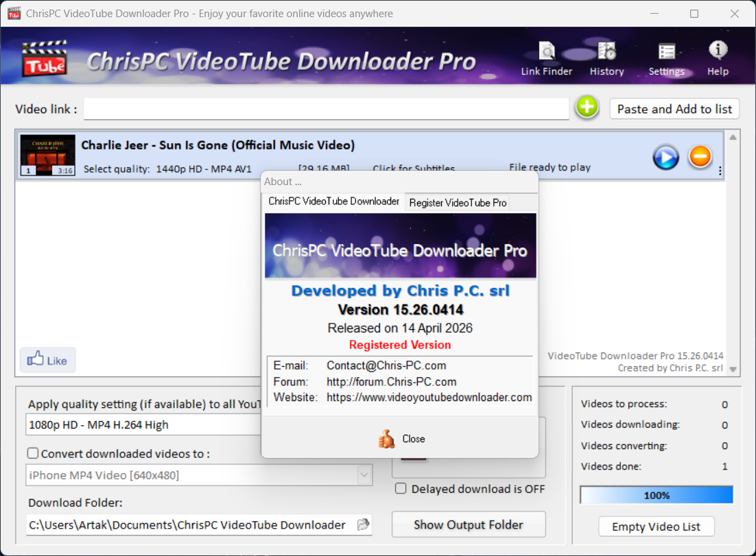Enable Convert downloaded videos to checkbox

(33, 453)
